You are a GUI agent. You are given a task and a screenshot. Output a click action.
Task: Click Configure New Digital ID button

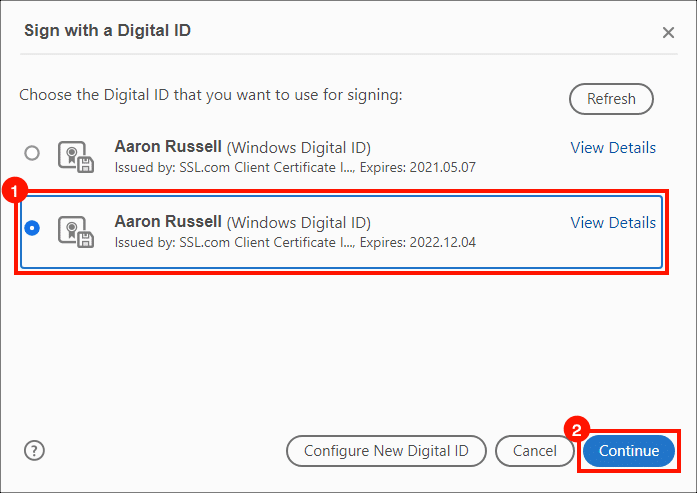[386, 451]
